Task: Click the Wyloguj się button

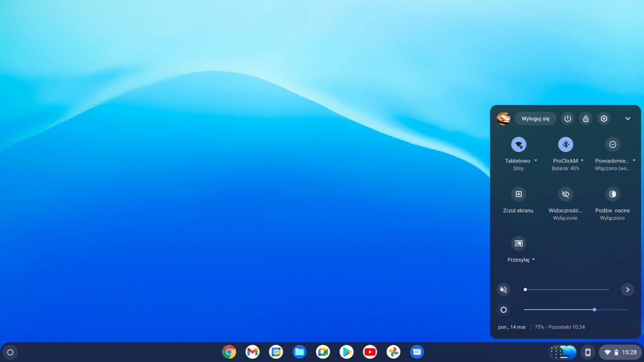Action: pyautogui.click(x=535, y=119)
